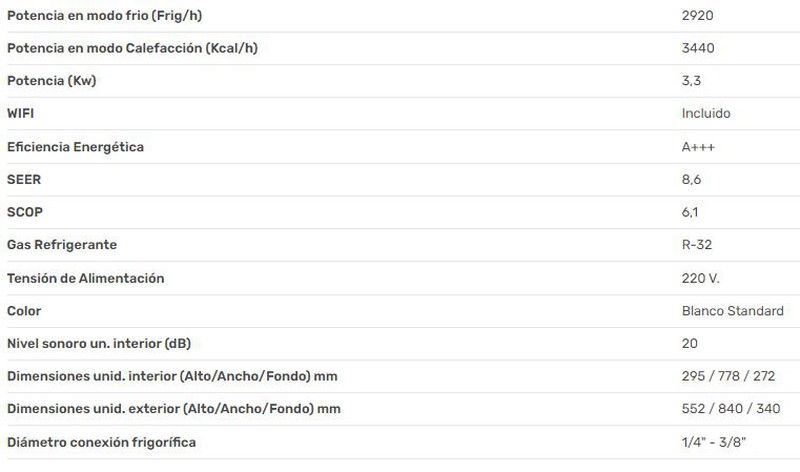Click the 'Blanco Standard' color value
Viewport: 800px width, 472px height.
pos(733,311)
